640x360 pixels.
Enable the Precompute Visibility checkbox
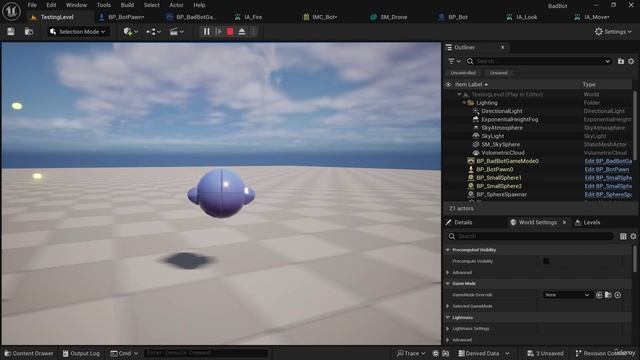click(x=546, y=261)
